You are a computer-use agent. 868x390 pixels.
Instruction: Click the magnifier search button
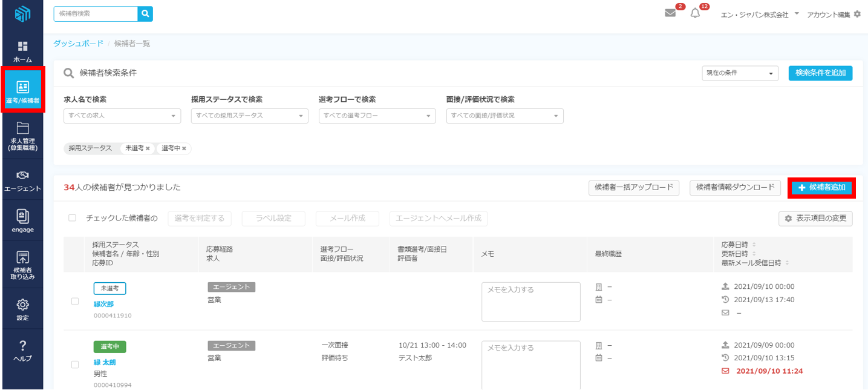coord(145,14)
